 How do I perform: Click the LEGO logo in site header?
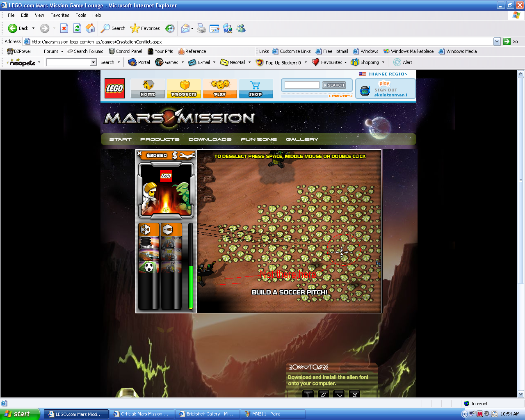(x=114, y=88)
